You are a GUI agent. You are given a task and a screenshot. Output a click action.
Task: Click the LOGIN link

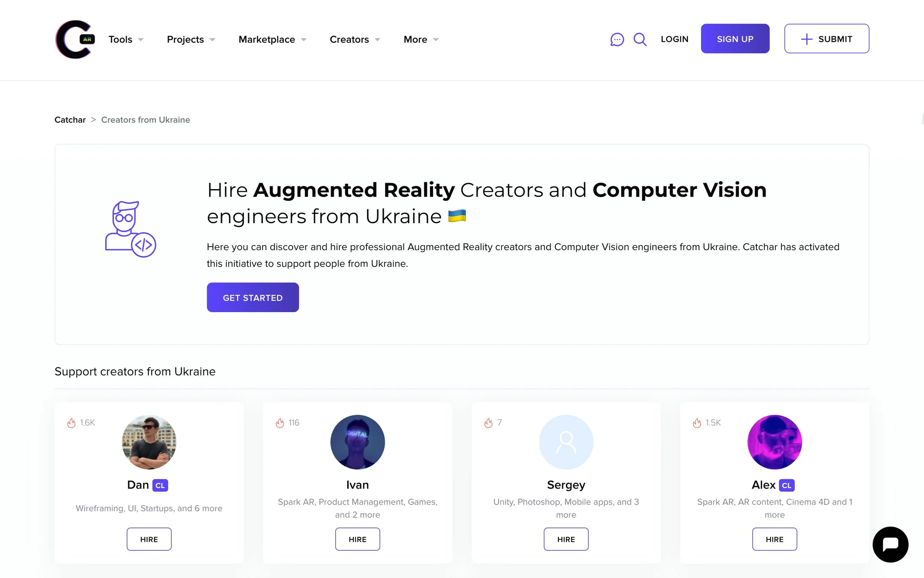675,39
